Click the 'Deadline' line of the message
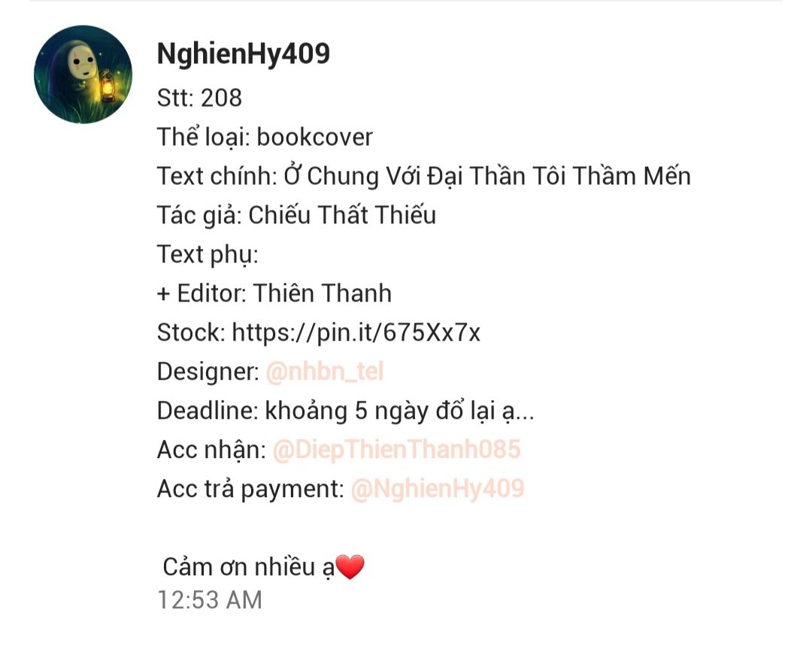 coord(345,411)
